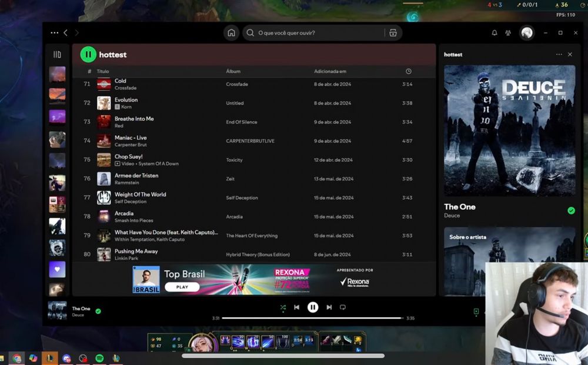
Task: Open the purple lightning playlist in sidebar
Action: pyautogui.click(x=57, y=117)
